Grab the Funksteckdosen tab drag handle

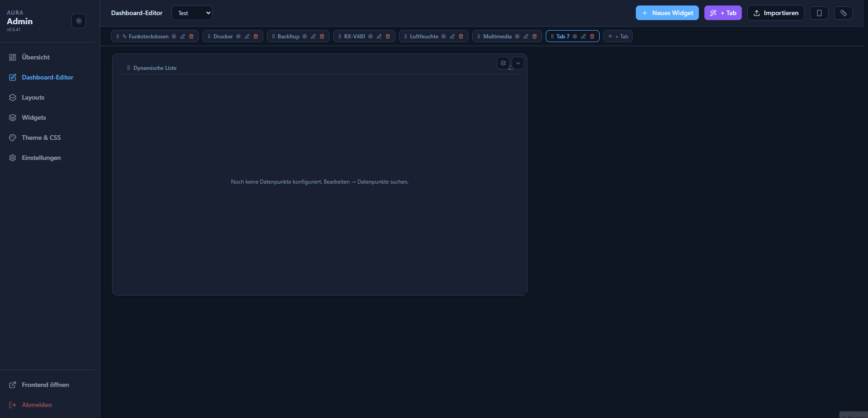point(118,37)
